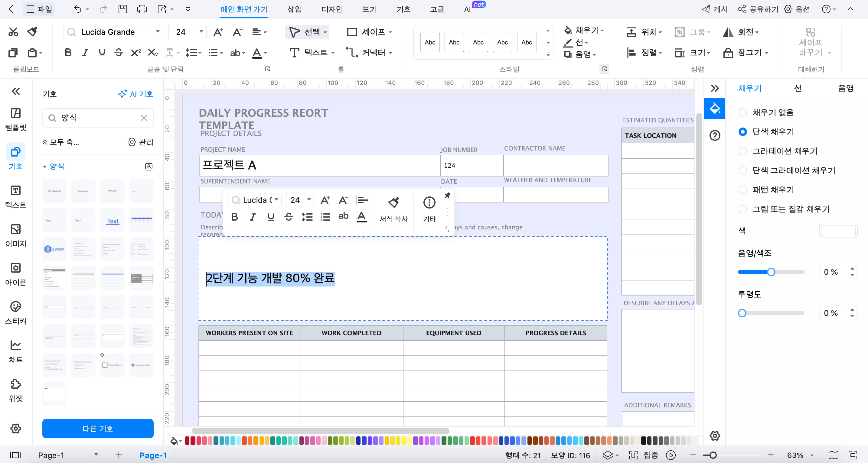Image resolution: width=868 pixels, height=463 pixels.
Task: Click the 음영/색조 slider handle
Action: point(771,272)
